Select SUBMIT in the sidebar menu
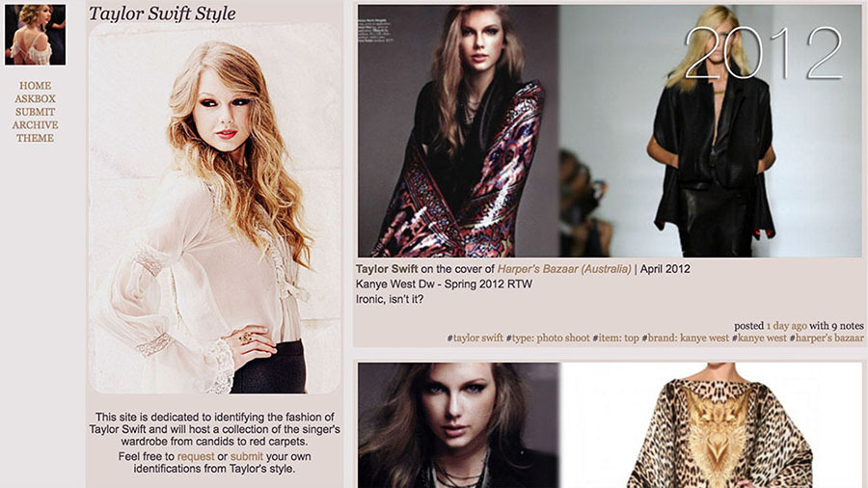The width and height of the screenshot is (868, 488). point(35,112)
